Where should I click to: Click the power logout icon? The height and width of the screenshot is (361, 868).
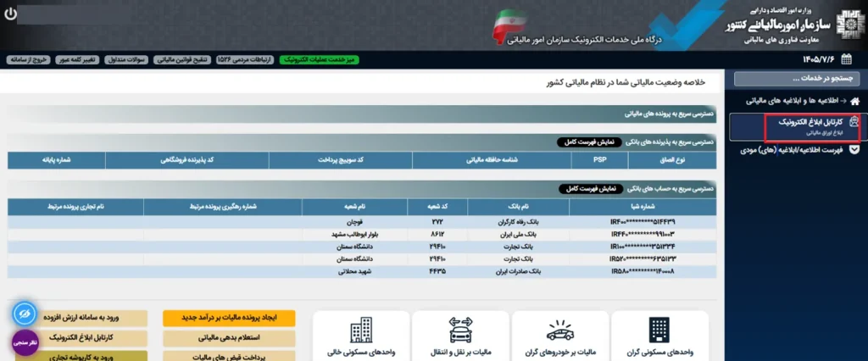(10, 14)
